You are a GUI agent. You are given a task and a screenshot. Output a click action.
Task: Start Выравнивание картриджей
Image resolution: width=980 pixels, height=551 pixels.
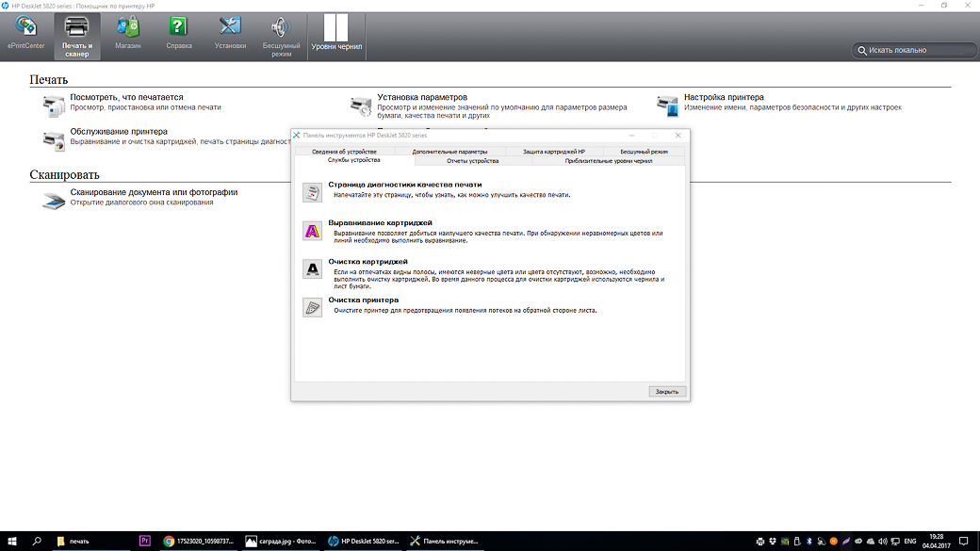[x=380, y=223]
